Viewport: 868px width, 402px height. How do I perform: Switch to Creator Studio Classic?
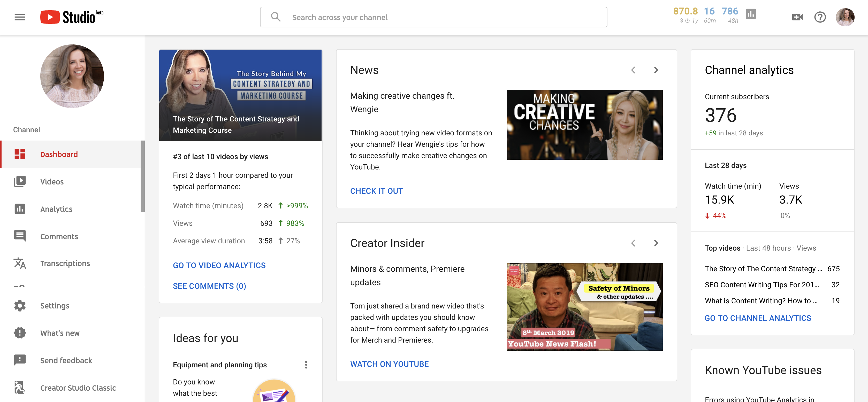(x=72, y=388)
